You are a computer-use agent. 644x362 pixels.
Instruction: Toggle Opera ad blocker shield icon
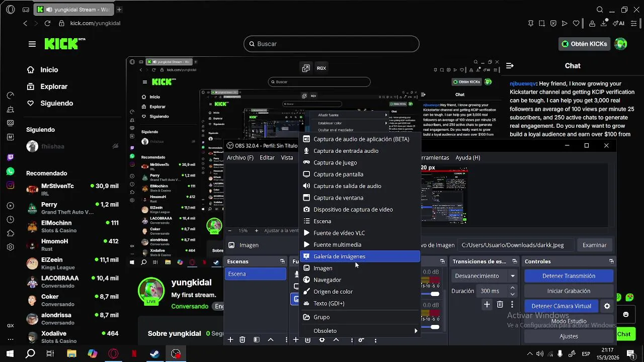click(553, 23)
